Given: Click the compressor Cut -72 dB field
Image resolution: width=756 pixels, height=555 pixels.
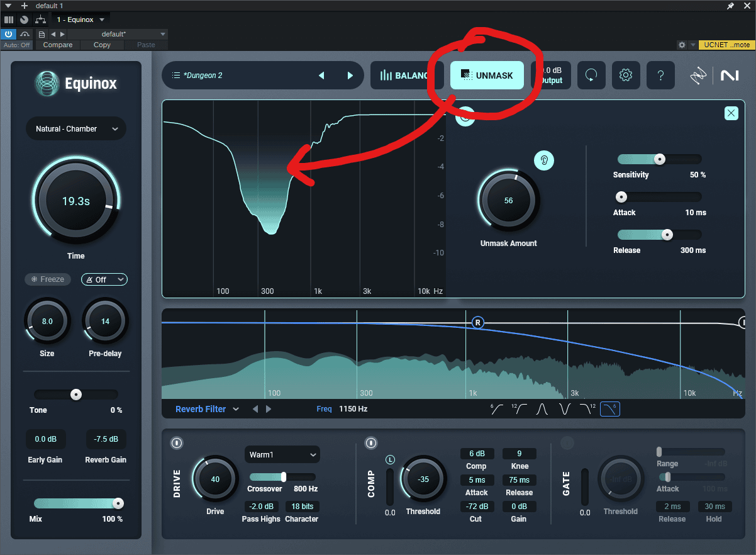Looking at the screenshot, I should click(476, 507).
